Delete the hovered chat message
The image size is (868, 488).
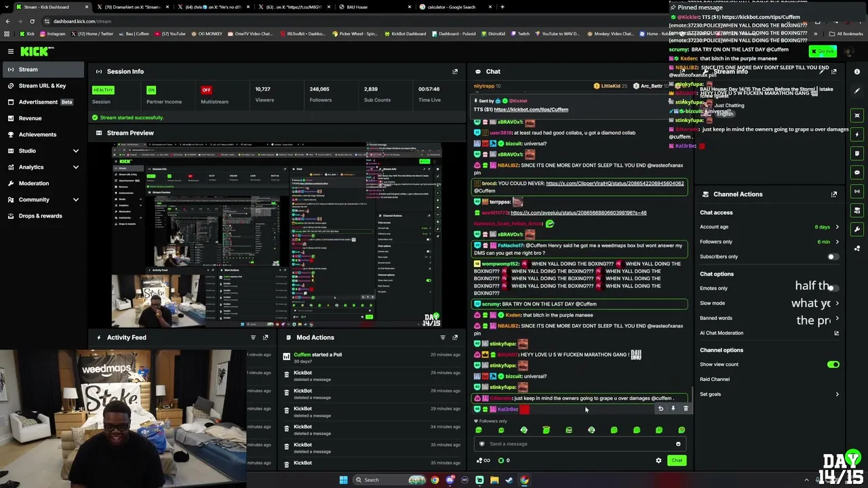tap(686, 409)
